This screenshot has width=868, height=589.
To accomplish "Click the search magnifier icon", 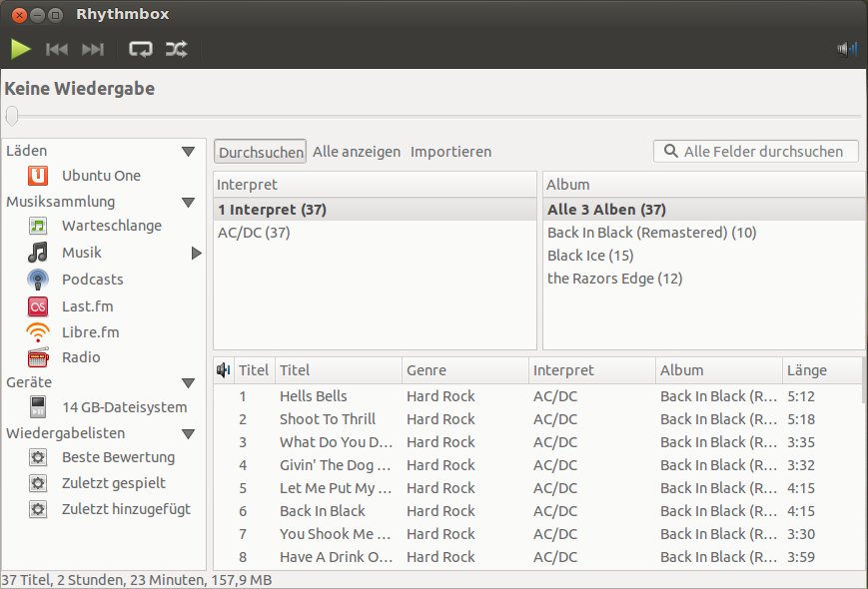I will (670, 151).
